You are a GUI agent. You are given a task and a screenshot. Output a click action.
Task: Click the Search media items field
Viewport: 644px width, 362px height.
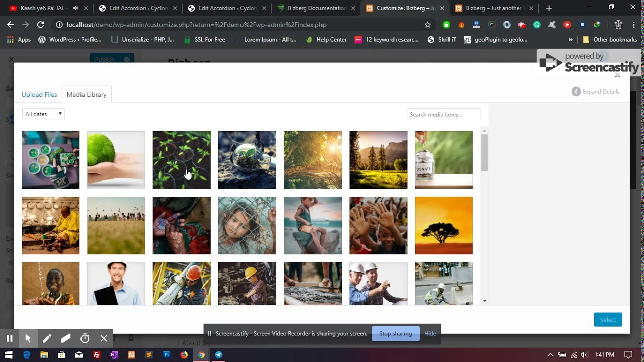pos(444,115)
